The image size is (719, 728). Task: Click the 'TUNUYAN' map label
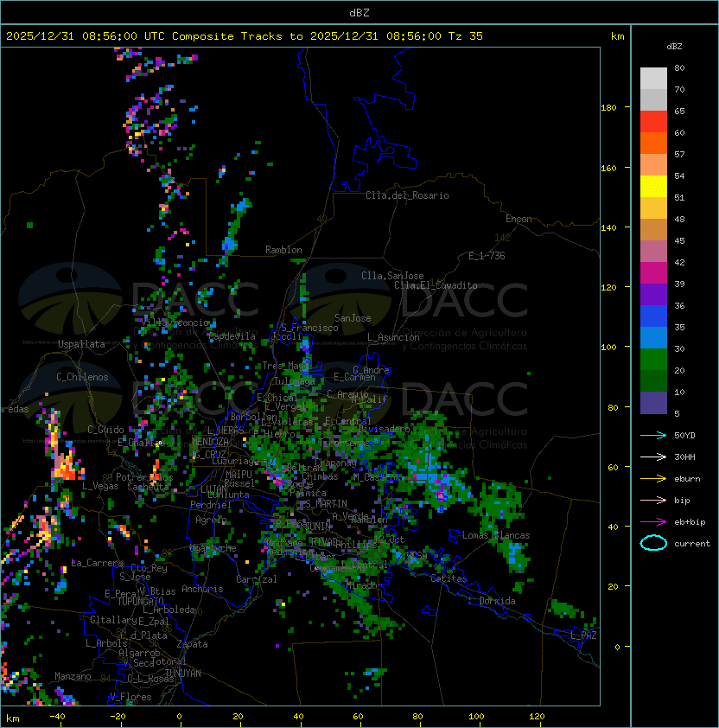point(183,674)
